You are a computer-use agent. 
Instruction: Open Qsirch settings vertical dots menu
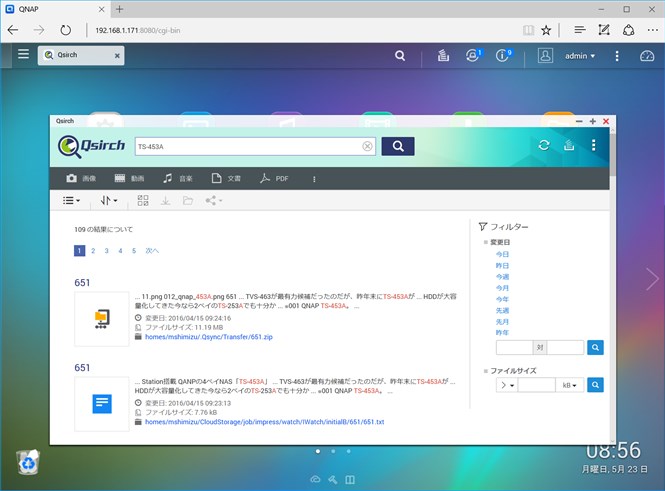point(593,145)
